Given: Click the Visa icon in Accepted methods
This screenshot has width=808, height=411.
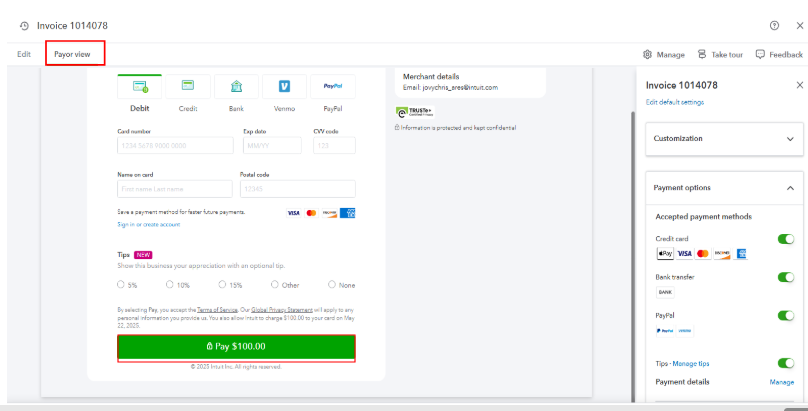Looking at the screenshot, I should [x=684, y=253].
